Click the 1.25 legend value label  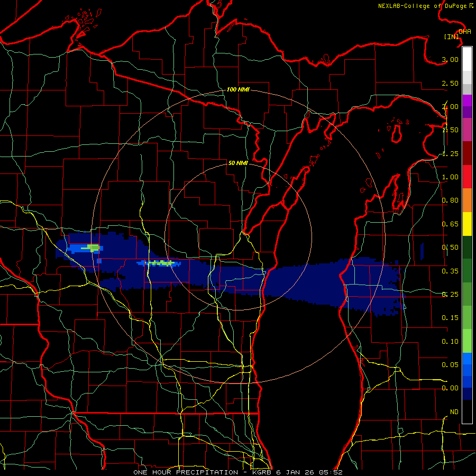pos(450,153)
